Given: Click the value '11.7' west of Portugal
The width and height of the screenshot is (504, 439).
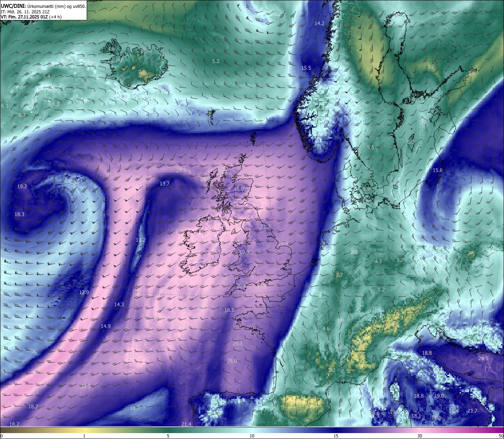Looking at the screenshot, I should point(135,408).
